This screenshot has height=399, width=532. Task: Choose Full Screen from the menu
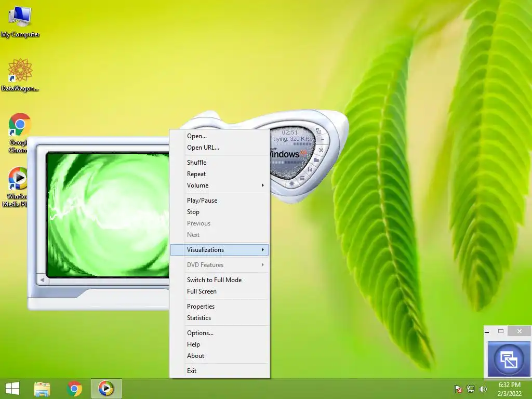pyautogui.click(x=220, y=291)
